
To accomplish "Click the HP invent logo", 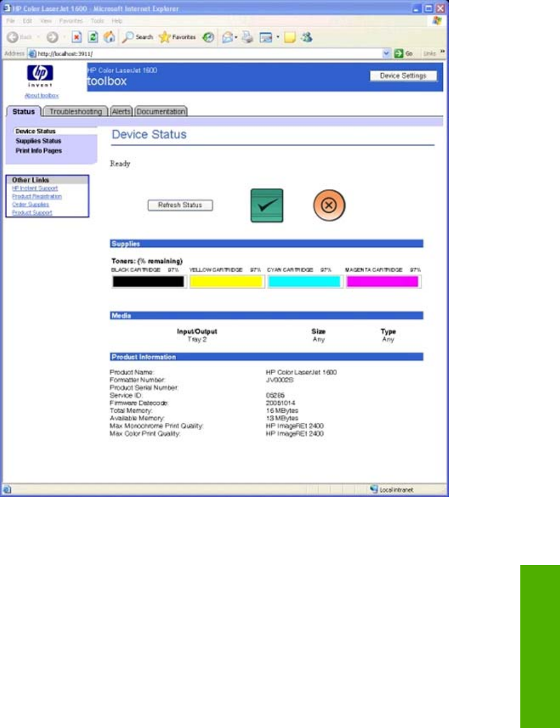I will click(x=40, y=76).
